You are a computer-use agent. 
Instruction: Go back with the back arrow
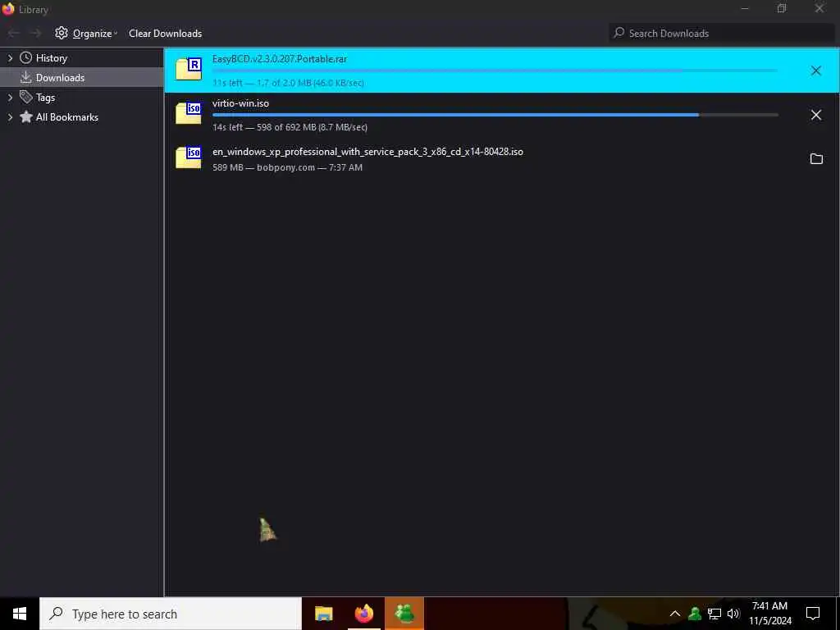(13, 33)
